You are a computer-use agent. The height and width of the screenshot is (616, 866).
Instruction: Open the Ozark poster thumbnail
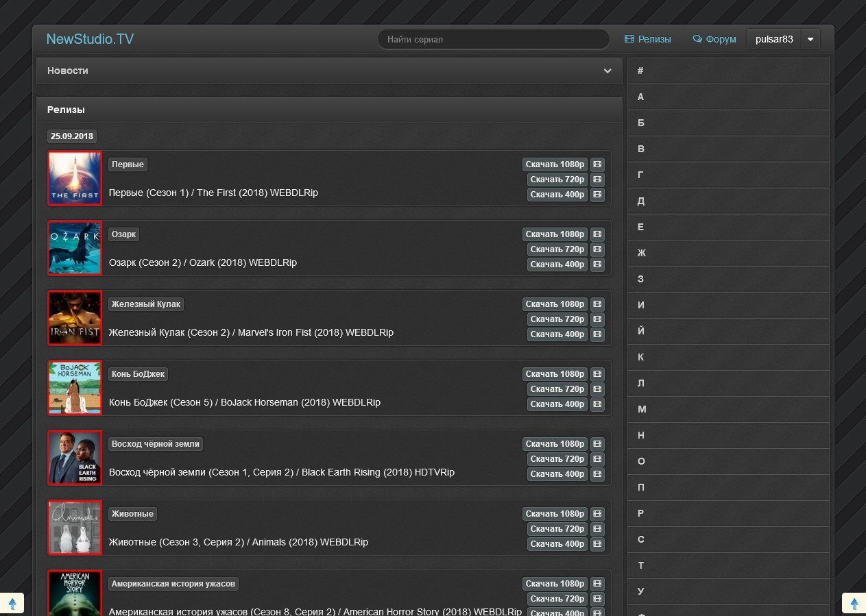(x=75, y=248)
